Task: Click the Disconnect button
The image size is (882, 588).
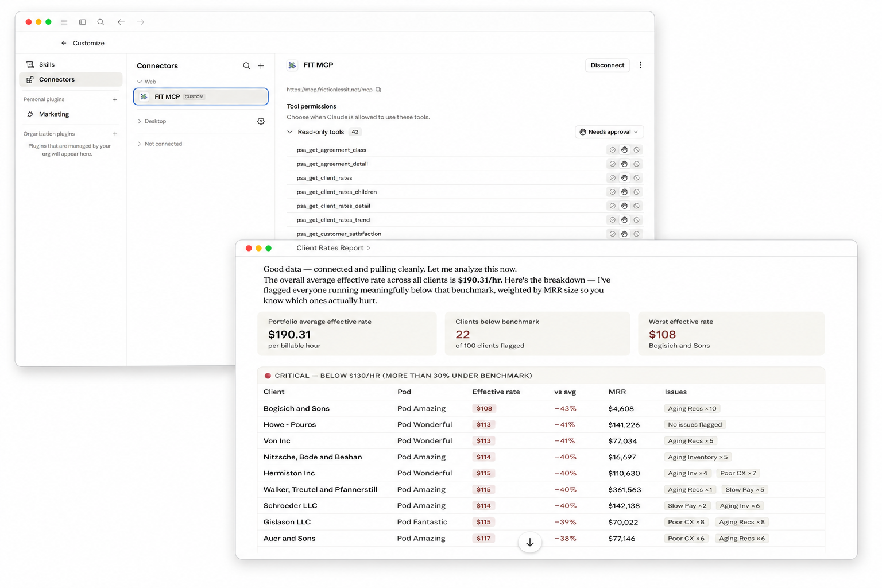Action: (x=608, y=65)
